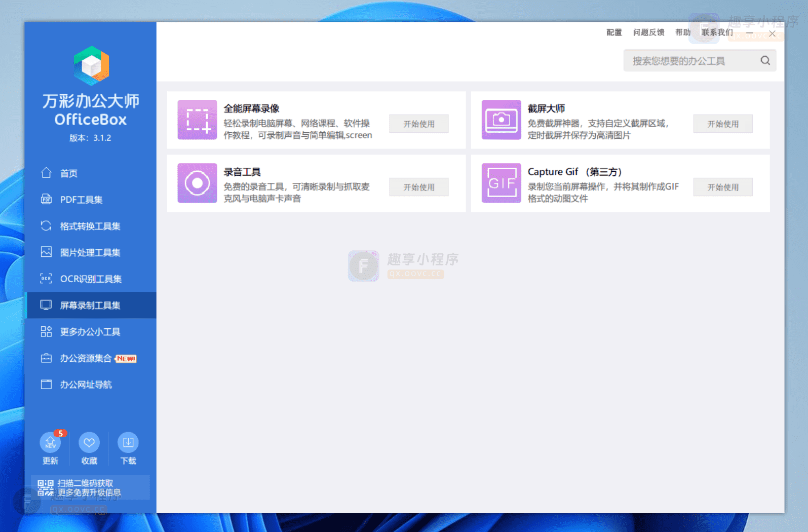Click the 收藏 label text

tap(89, 461)
